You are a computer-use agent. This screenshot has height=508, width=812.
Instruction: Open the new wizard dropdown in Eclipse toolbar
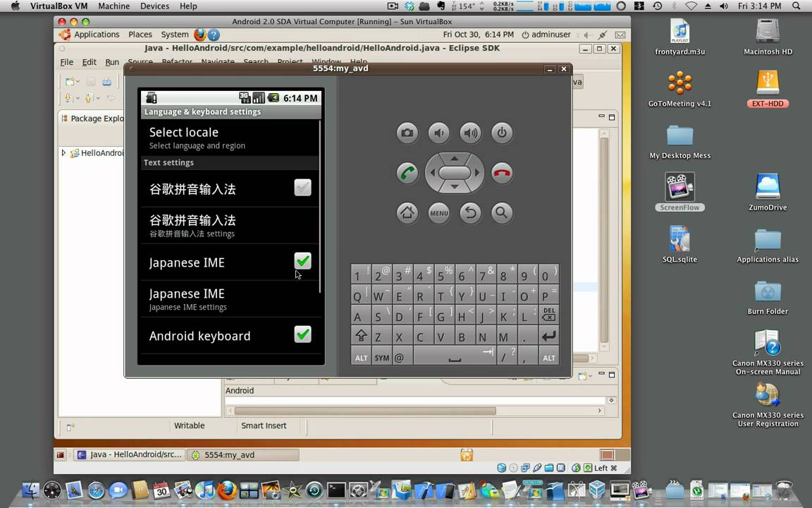[78, 81]
